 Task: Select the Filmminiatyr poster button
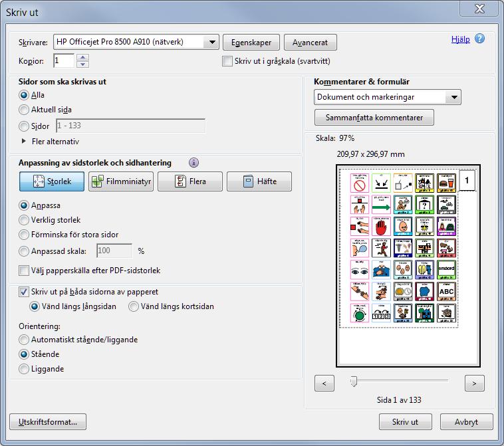coord(121,181)
